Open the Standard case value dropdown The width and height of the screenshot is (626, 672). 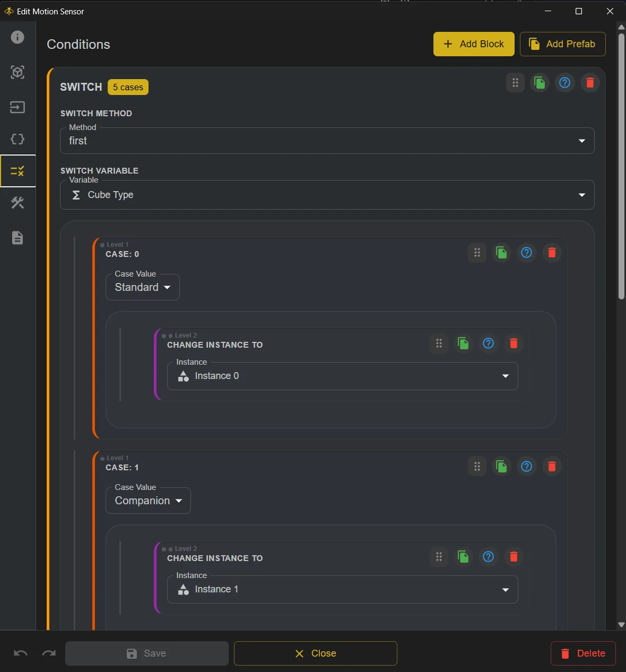143,287
